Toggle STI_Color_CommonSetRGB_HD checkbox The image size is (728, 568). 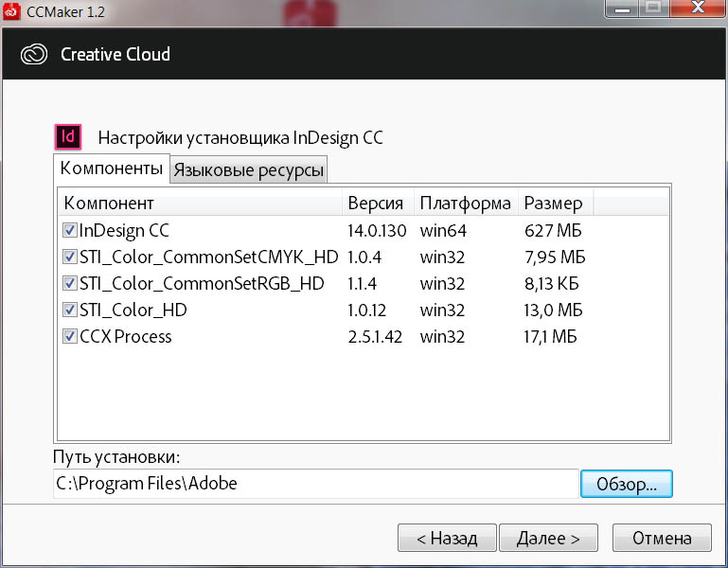click(70, 283)
